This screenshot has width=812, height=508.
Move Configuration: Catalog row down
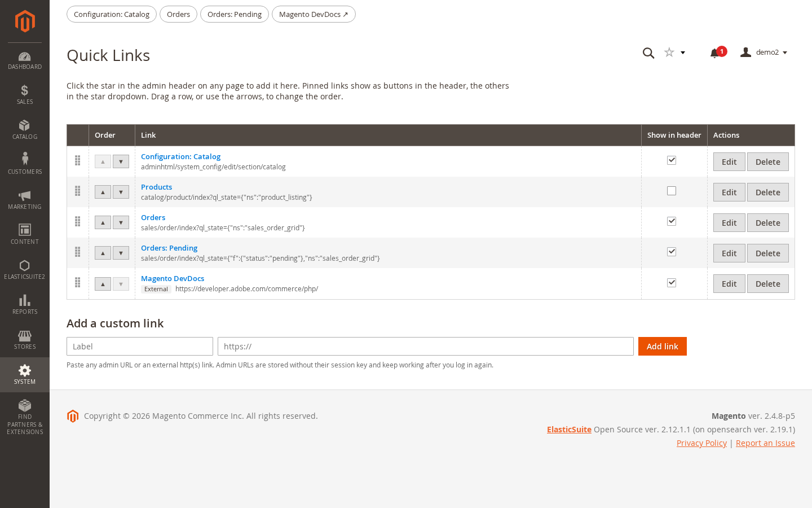pyautogui.click(x=121, y=161)
